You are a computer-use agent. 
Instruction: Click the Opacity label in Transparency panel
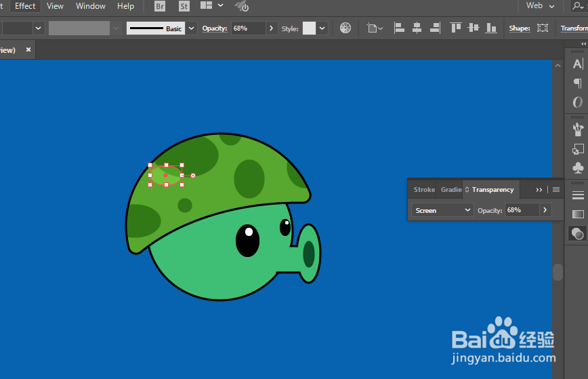tap(490, 210)
